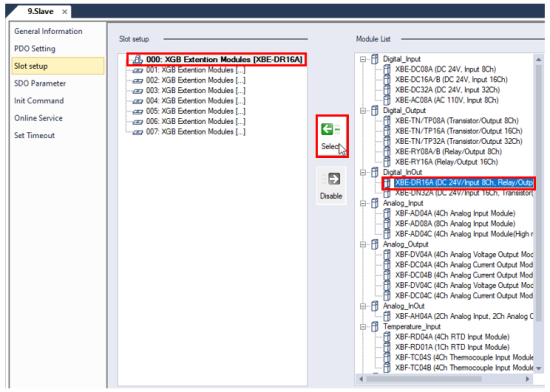Switch to the 9.Slave tab
This screenshot has height=392, width=550.
[40, 12]
